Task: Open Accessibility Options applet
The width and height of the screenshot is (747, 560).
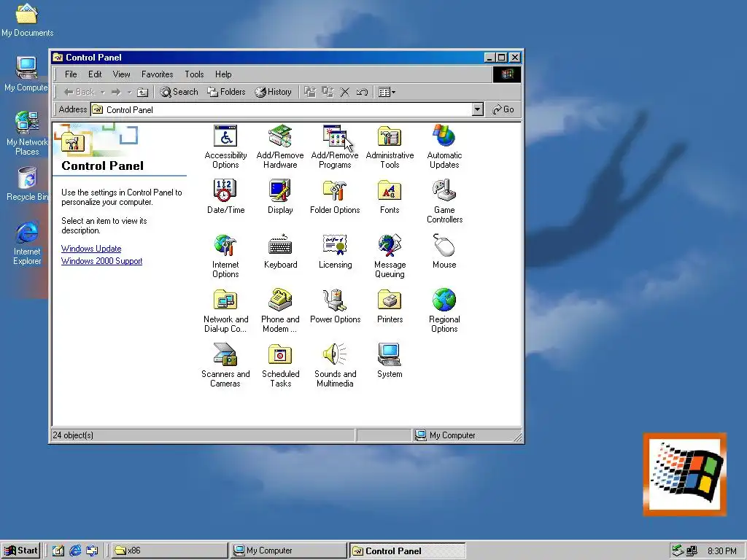Action: (225, 147)
